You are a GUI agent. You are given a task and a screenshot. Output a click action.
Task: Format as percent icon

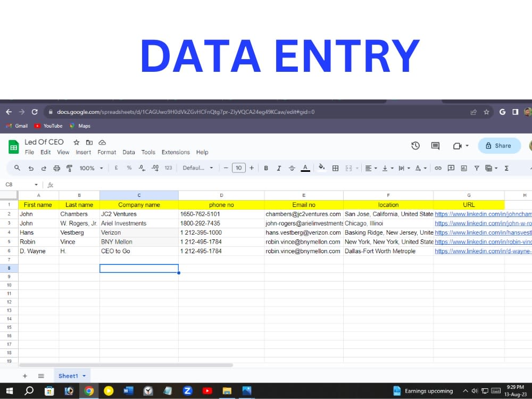coord(129,168)
